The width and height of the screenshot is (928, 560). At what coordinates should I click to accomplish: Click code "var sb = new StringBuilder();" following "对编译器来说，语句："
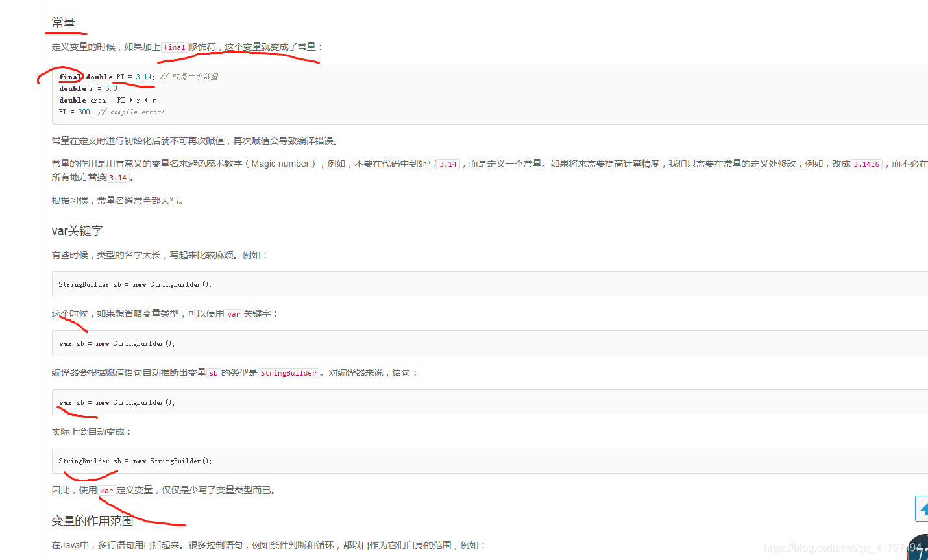[x=117, y=402]
